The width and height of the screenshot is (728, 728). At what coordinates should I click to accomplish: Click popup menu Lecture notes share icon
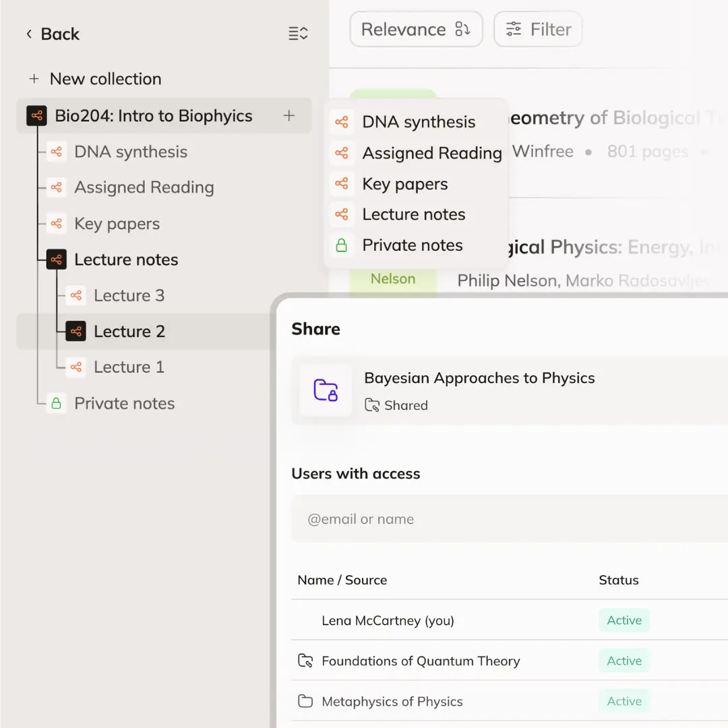pyautogui.click(x=342, y=214)
